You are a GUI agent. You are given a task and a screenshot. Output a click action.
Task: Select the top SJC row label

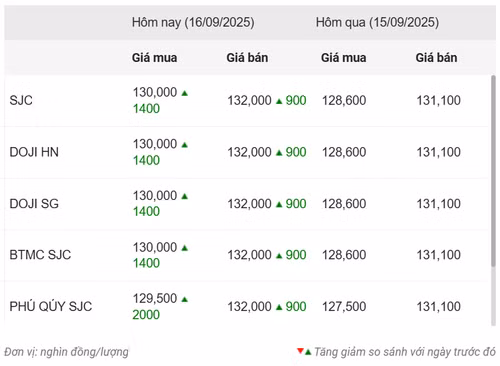pos(21,100)
